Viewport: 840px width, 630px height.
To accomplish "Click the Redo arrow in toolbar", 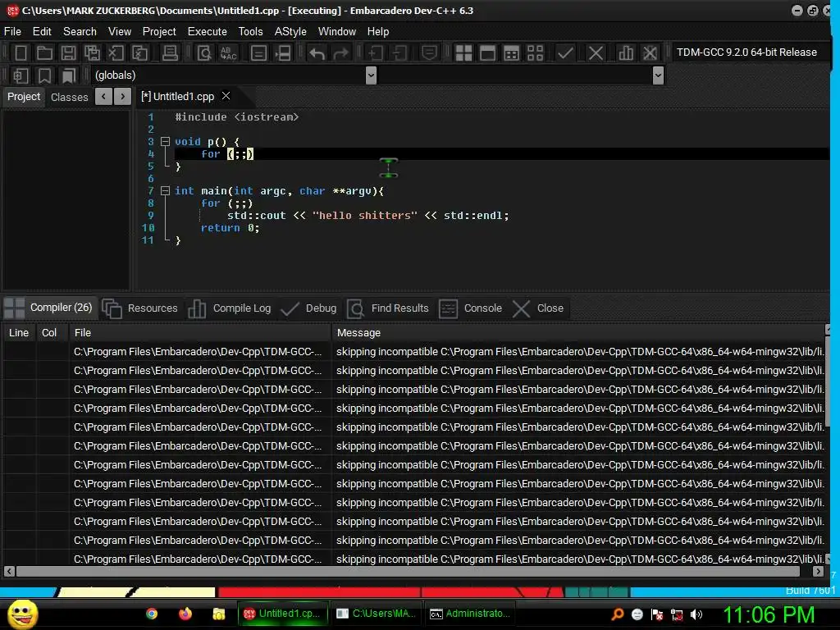I will tap(340, 52).
